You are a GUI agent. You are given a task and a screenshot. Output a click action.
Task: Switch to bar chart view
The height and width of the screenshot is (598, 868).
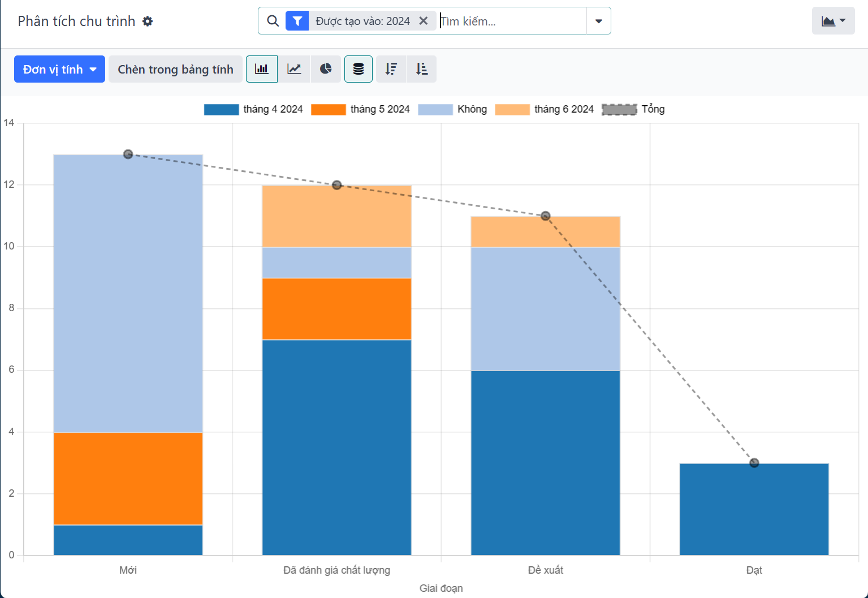261,69
